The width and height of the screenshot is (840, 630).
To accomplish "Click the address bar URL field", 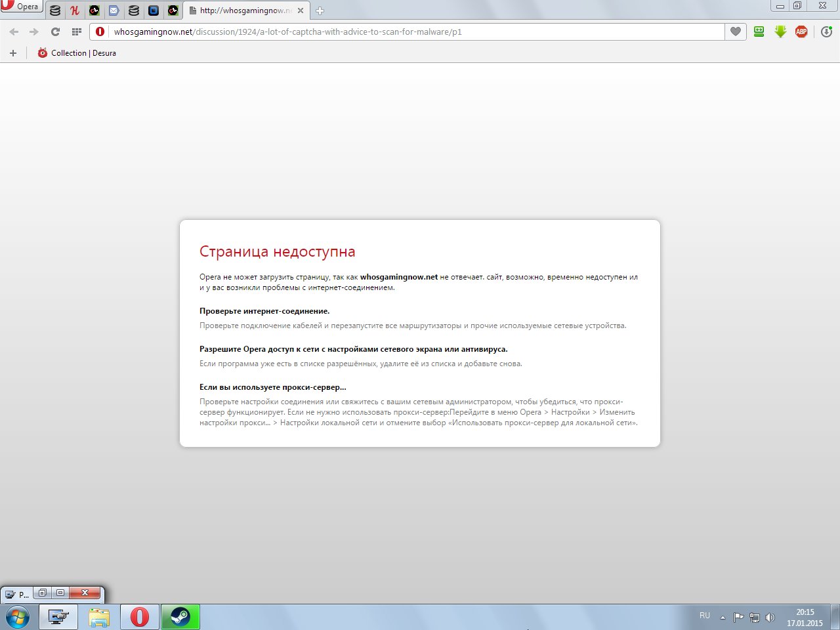I will (x=417, y=31).
